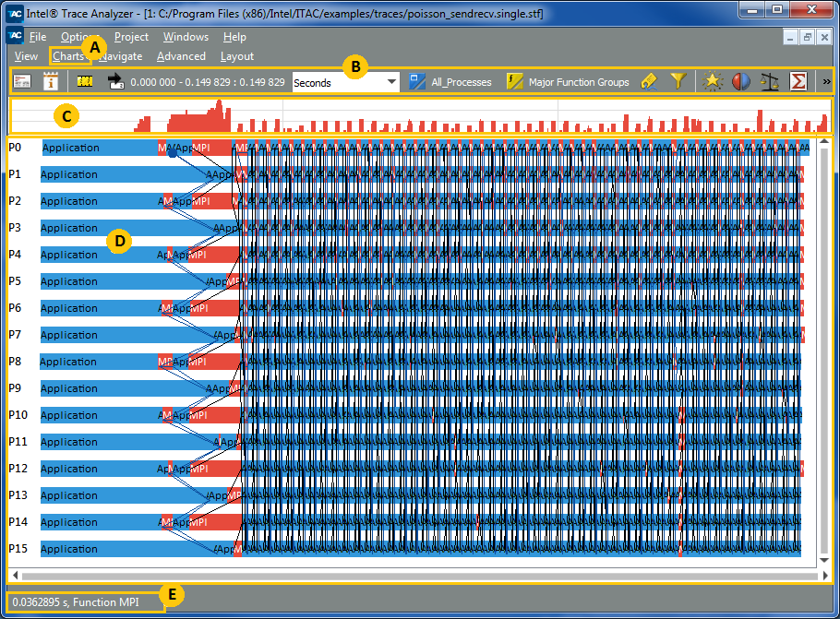840x619 pixels.
Task: Click the red-blue sphere icon
Action: 740,82
